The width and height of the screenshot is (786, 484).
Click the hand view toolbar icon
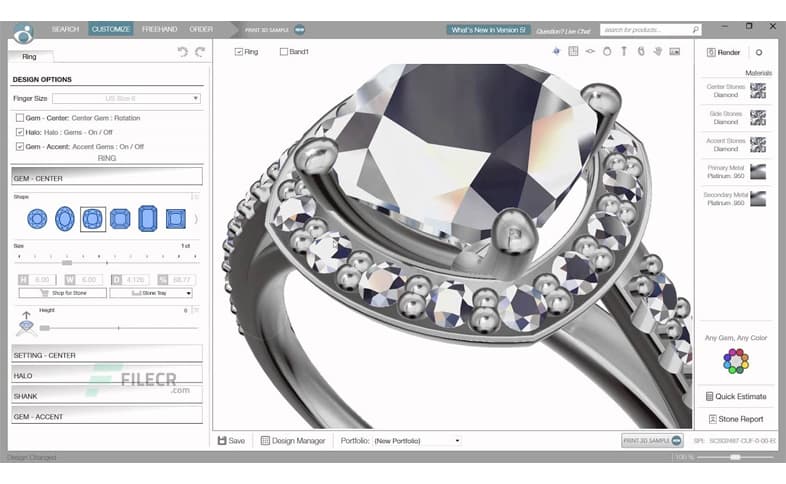tap(658, 51)
